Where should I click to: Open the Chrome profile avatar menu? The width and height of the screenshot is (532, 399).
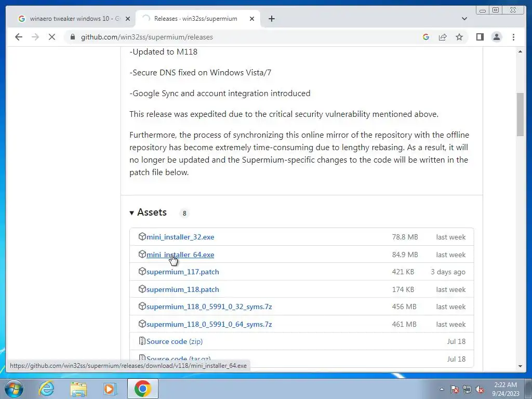pos(496,37)
